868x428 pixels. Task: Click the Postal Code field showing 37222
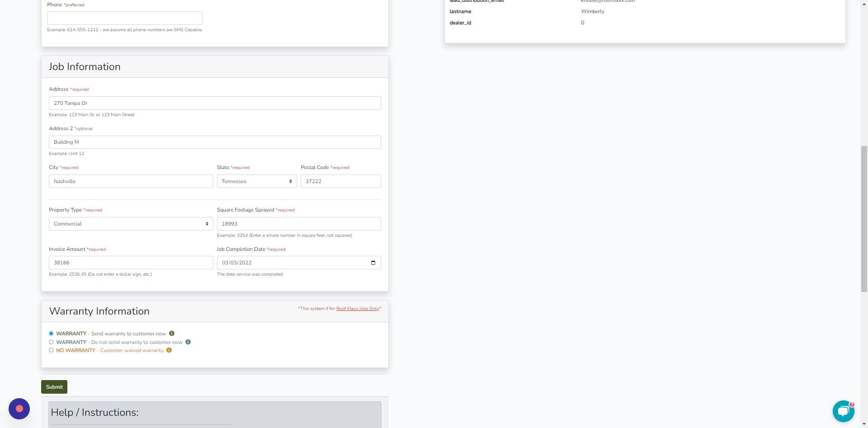tap(341, 181)
